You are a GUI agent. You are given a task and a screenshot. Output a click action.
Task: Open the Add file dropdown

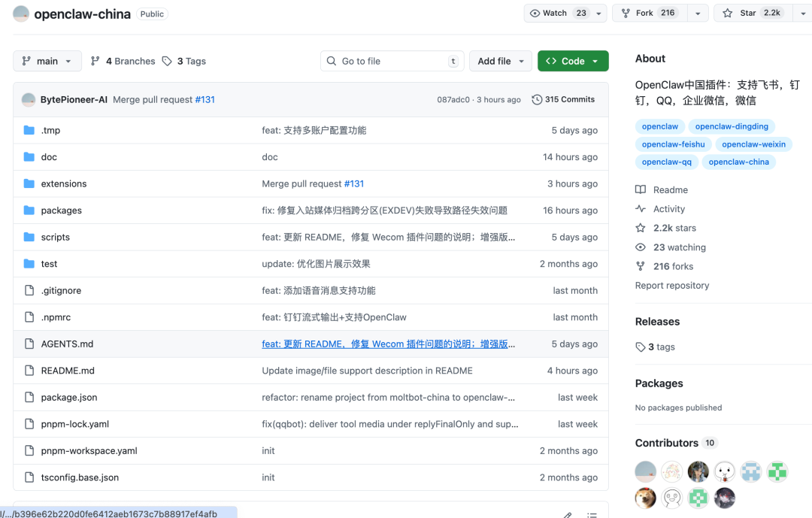pyautogui.click(x=500, y=61)
